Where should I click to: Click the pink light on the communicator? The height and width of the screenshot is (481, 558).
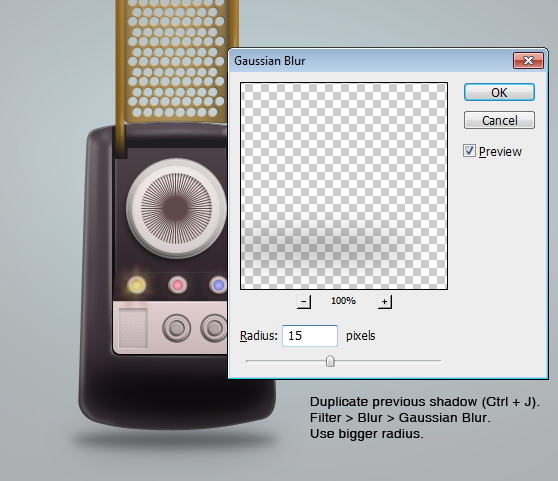pos(177,285)
